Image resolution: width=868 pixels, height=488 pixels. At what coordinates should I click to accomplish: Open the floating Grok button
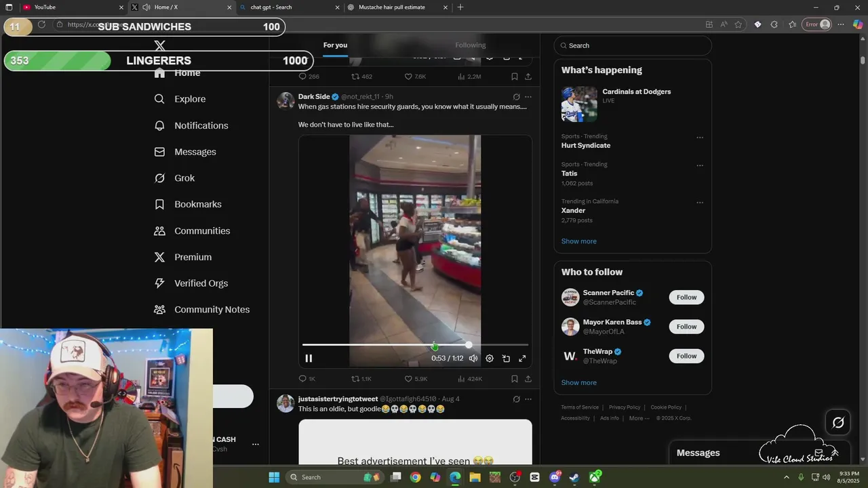(x=838, y=423)
